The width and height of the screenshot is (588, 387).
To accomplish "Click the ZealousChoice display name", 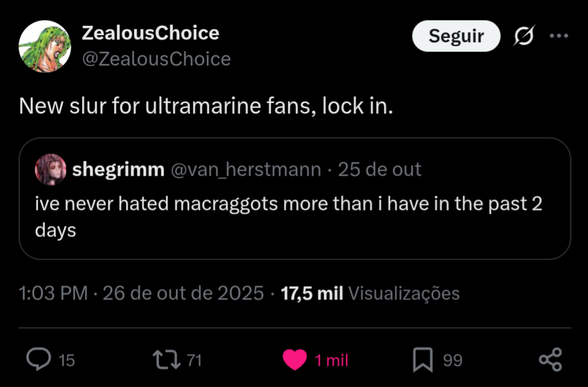I will pyautogui.click(x=150, y=33).
